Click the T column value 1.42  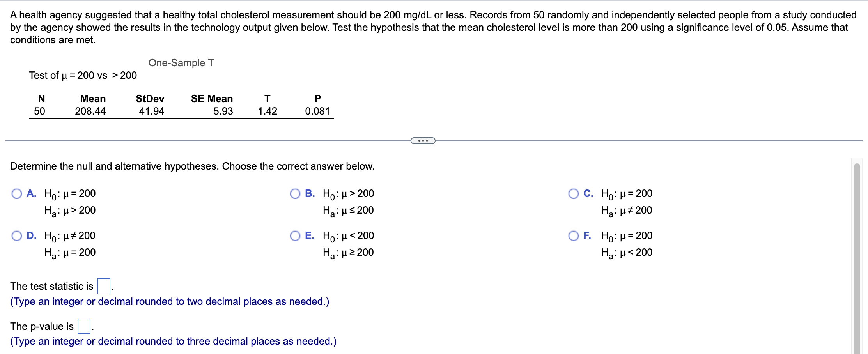267,111
